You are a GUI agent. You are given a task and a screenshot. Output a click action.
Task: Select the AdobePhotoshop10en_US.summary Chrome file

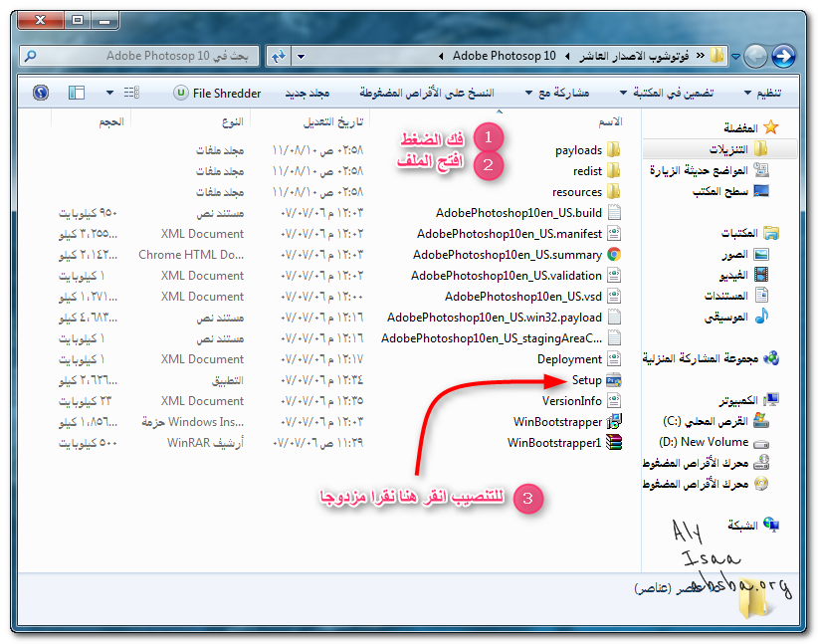(508, 255)
